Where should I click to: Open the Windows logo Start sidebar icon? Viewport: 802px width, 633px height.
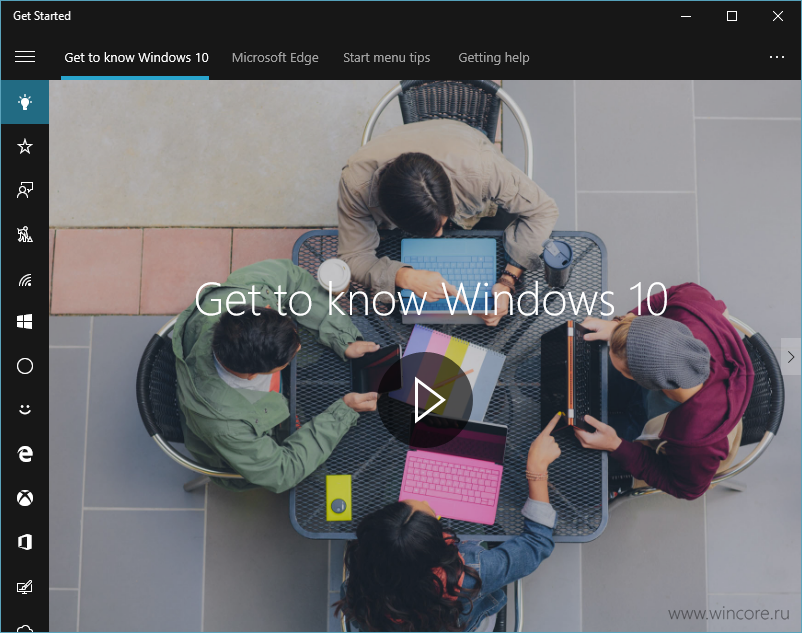point(25,322)
